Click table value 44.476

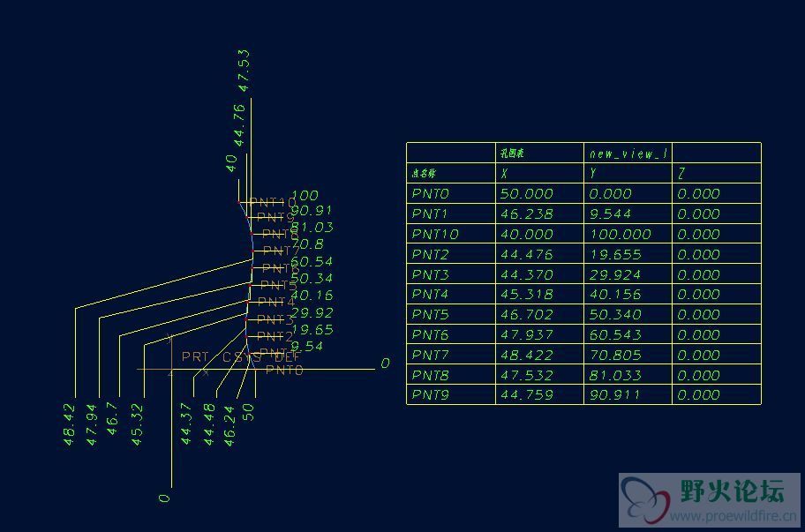click(526, 254)
